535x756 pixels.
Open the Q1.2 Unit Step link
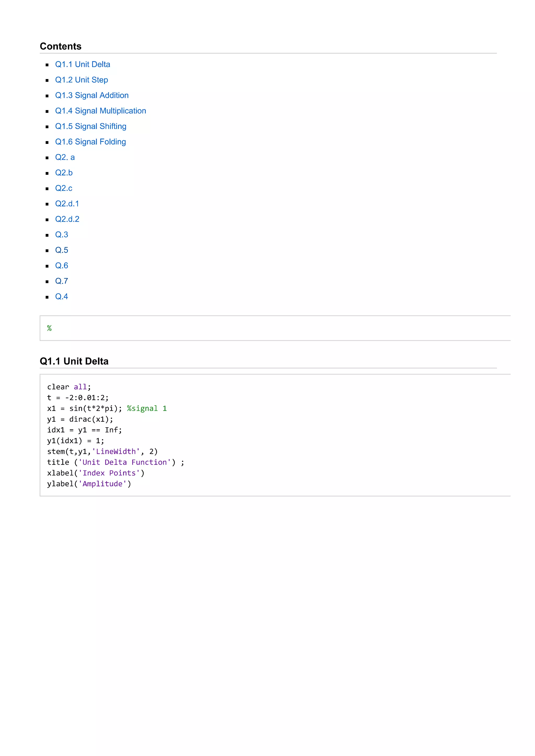pos(81,80)
